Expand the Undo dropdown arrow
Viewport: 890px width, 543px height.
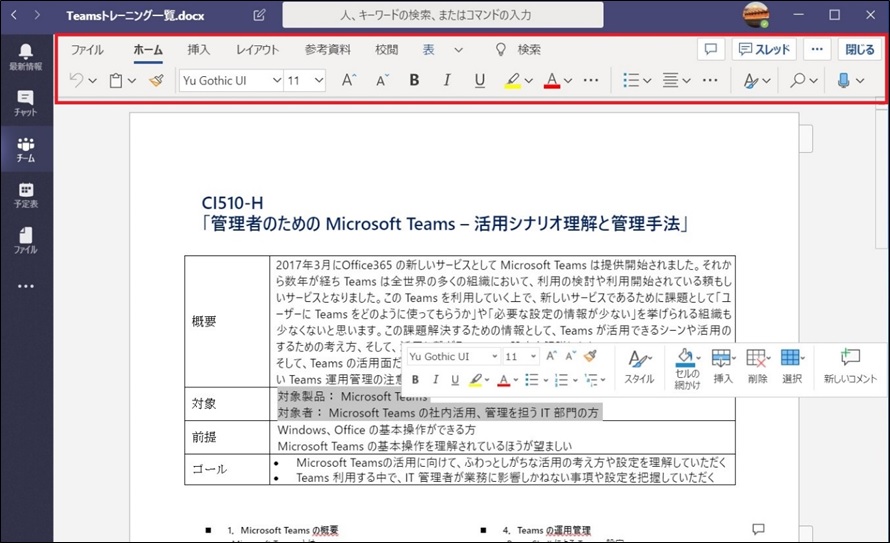[x=93, y=81]
